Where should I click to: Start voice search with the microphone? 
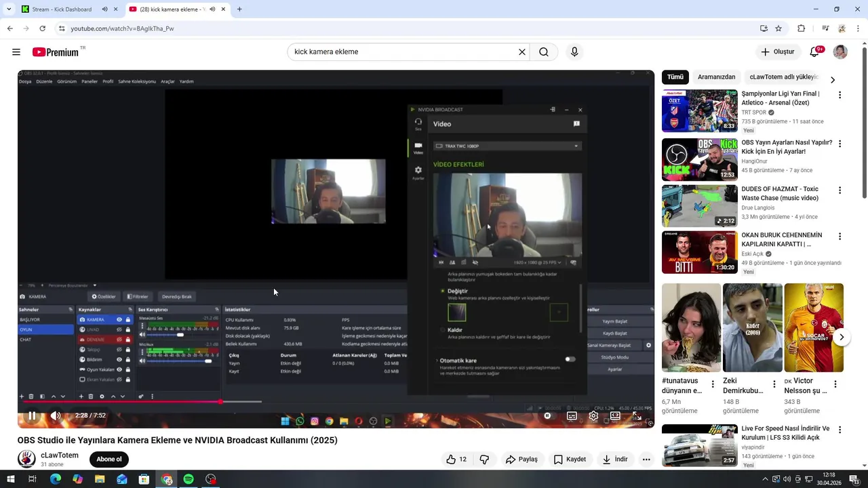click(x=574, y=52)
